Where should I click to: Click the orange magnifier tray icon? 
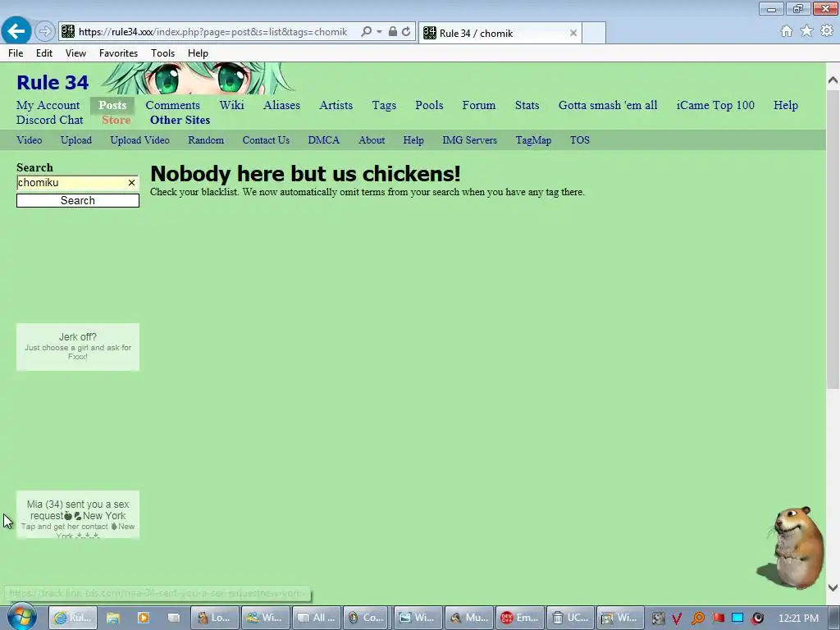pyautogui.click(x=697, y=619)
